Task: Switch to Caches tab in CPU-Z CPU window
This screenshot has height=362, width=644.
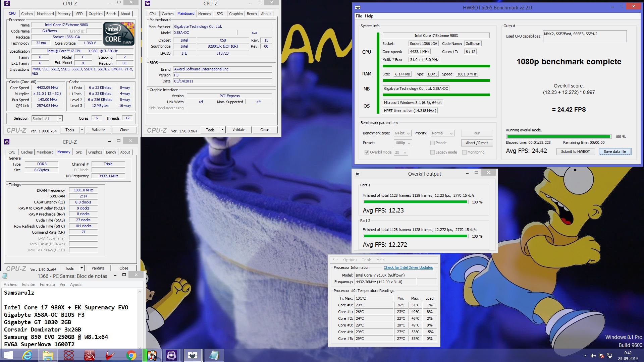Action: click(x=27, y=14)
